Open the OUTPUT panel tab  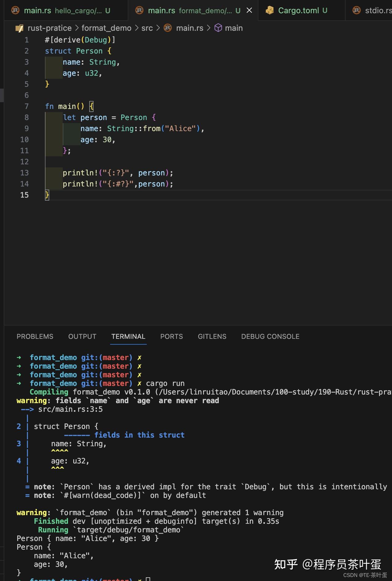tap(82, 336)
